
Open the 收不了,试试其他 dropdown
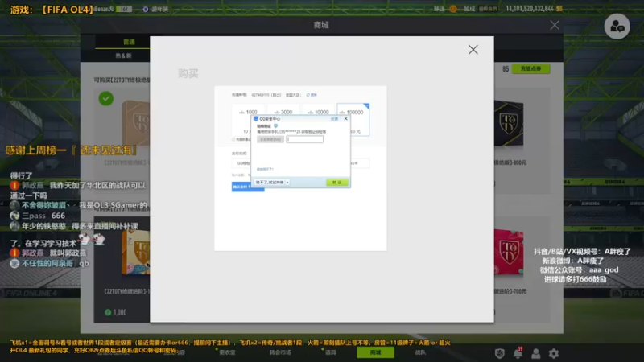click(272, 183)
